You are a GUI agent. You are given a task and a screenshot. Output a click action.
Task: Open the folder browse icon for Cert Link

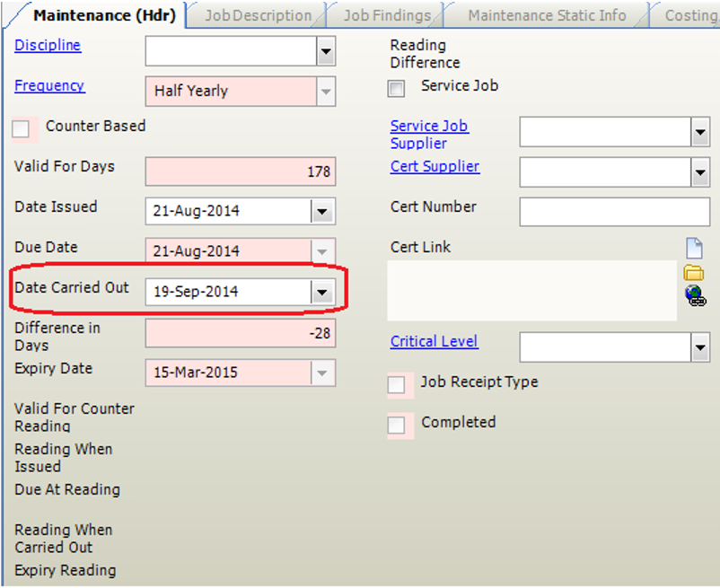point(693,273)
